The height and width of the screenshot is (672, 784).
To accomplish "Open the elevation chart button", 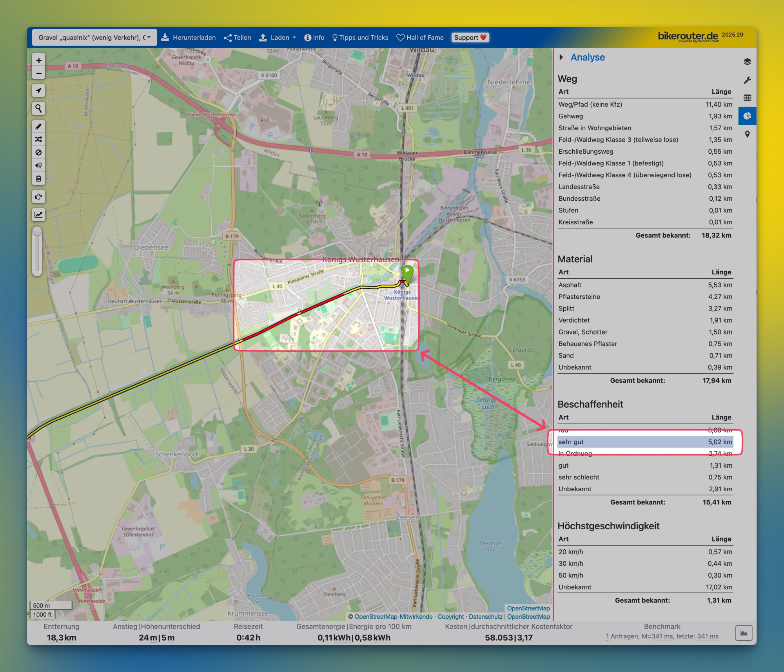I will [38, 214].
